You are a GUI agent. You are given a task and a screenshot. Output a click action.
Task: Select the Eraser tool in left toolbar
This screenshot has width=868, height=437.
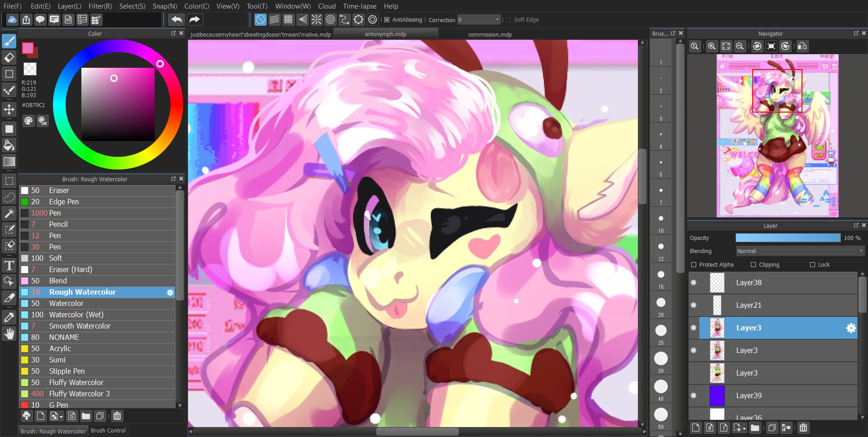9,57
